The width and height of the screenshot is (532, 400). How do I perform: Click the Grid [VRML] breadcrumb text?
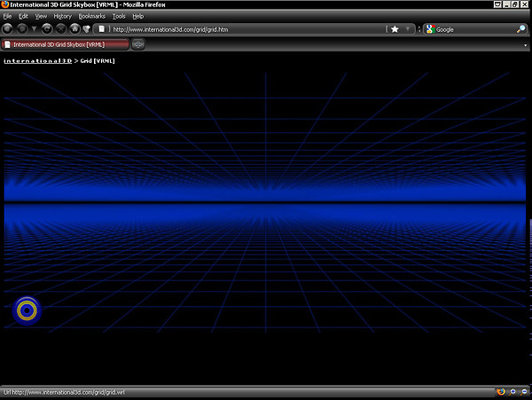(98, 61)
